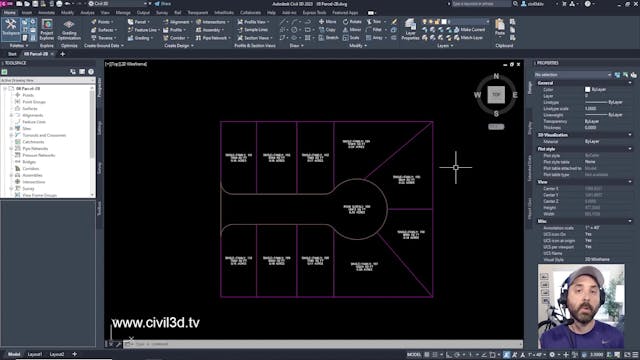Click the green Toolspace home icon

point(4,72)
